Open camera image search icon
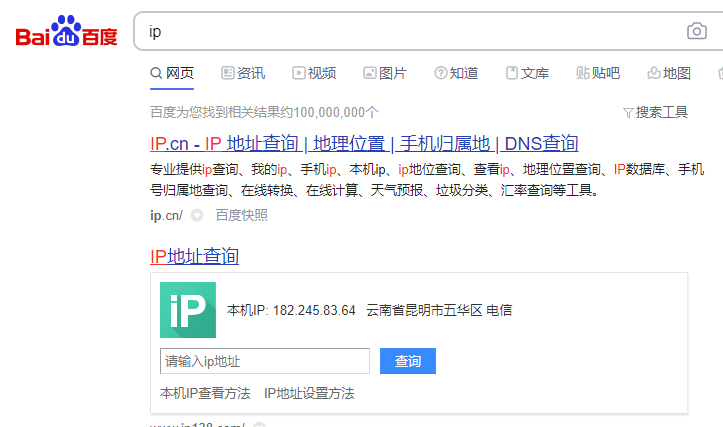The height and width of the screenshot is (427, 723). pyautogui.click(x=697, y=31)
